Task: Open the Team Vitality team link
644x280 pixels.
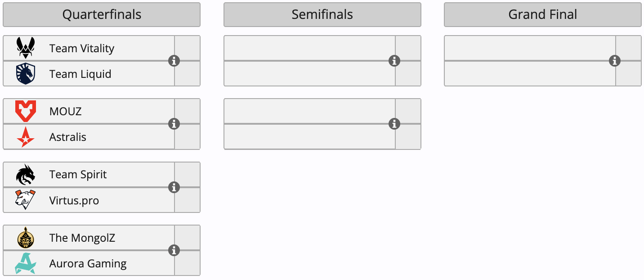Action: [x=82, y=48]
